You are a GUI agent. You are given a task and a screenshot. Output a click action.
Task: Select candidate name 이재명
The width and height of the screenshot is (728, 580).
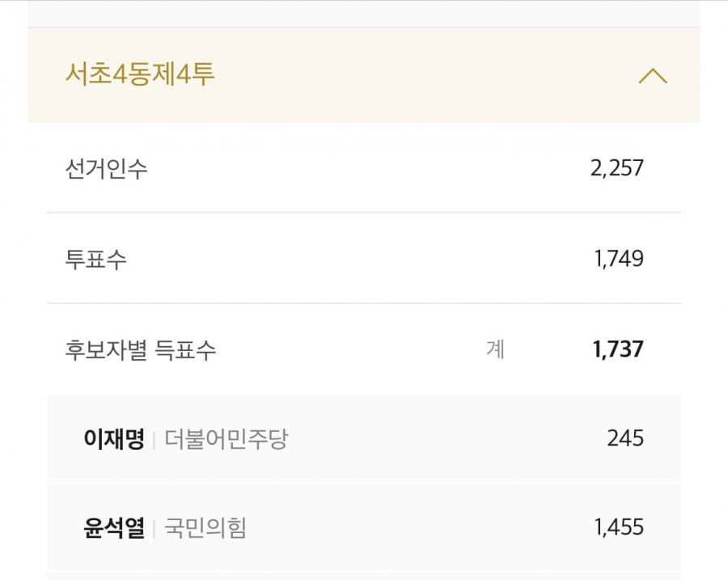coord(114,438)
